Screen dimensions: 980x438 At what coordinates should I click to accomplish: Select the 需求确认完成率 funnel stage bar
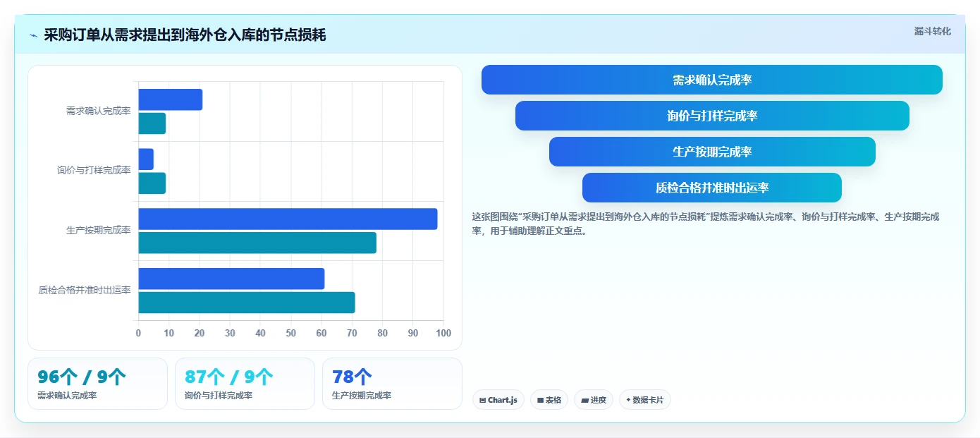point(712,80)
